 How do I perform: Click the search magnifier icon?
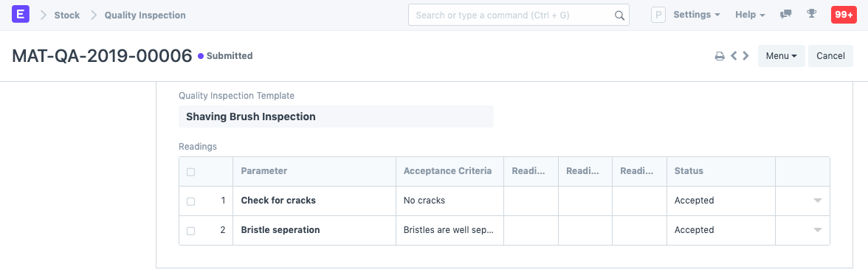pos(619,15)
